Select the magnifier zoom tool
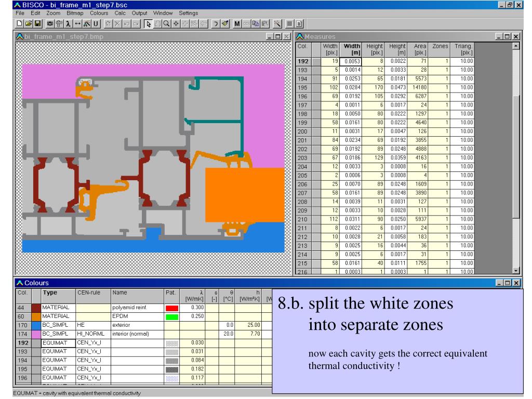This screenshot has height=399, width=532. [167, 23]
